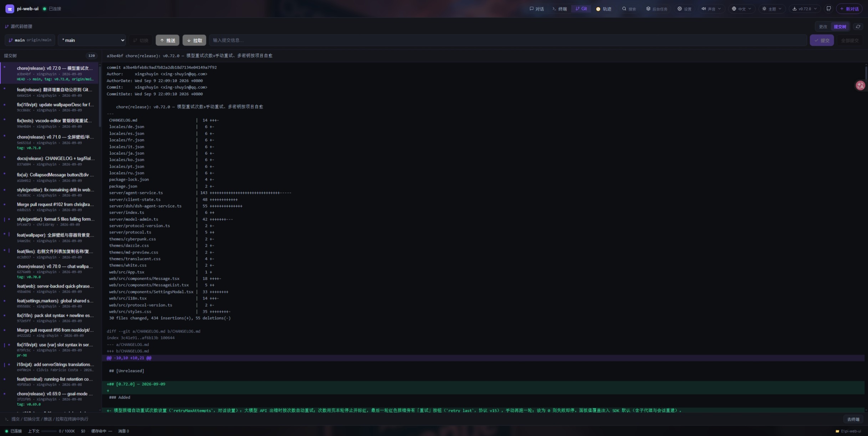Select commit feat(release): 翻译增量自动公示
The height and width of the screenshot is (436, 868).
[50, 92]
